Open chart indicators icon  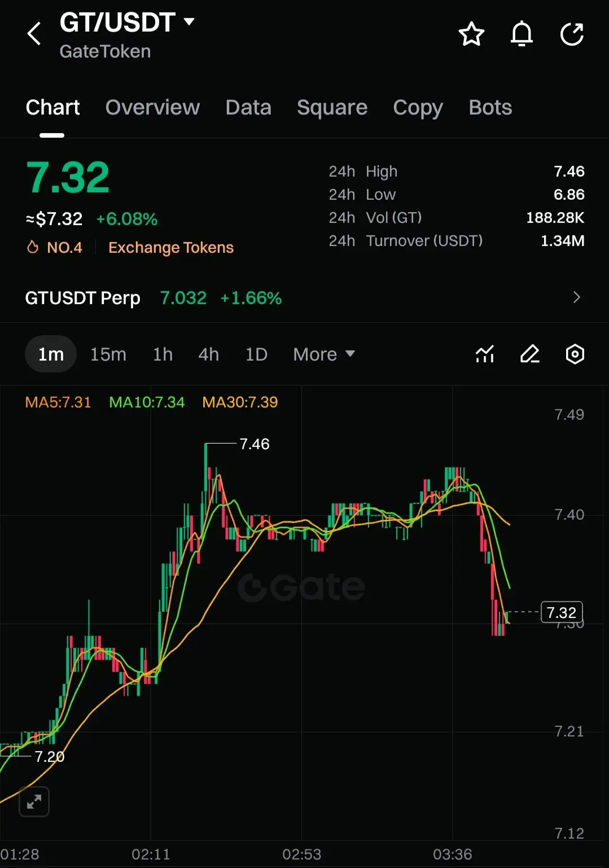tap(485, 354)
